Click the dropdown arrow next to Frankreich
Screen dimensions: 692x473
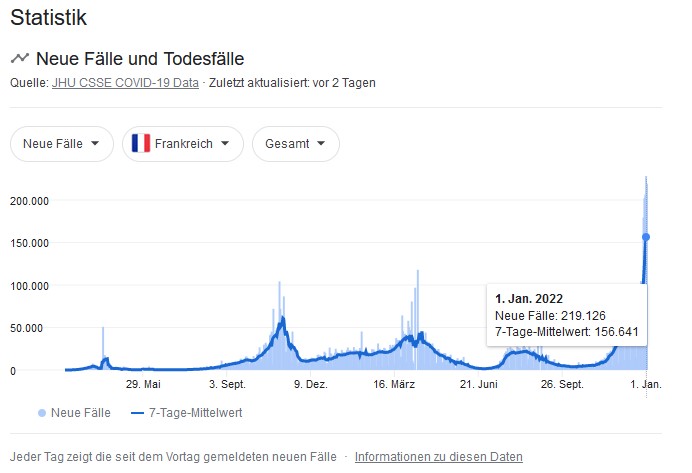click(x=226, y=143)
